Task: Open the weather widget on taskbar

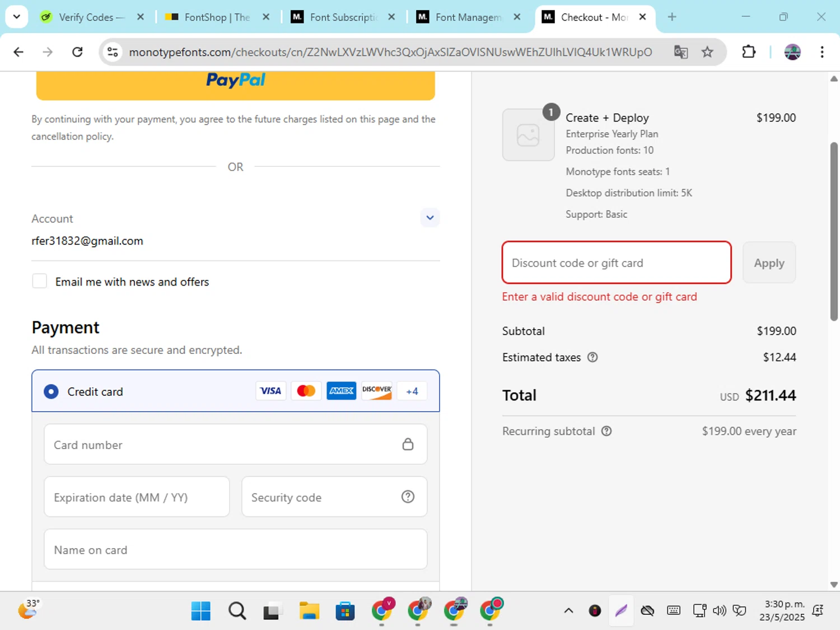Action: 29,609
